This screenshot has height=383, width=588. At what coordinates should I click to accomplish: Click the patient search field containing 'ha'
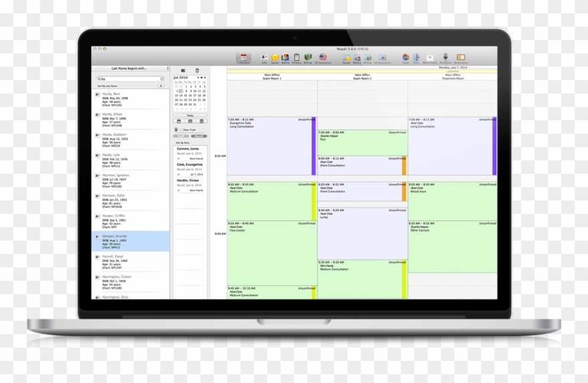130,79
